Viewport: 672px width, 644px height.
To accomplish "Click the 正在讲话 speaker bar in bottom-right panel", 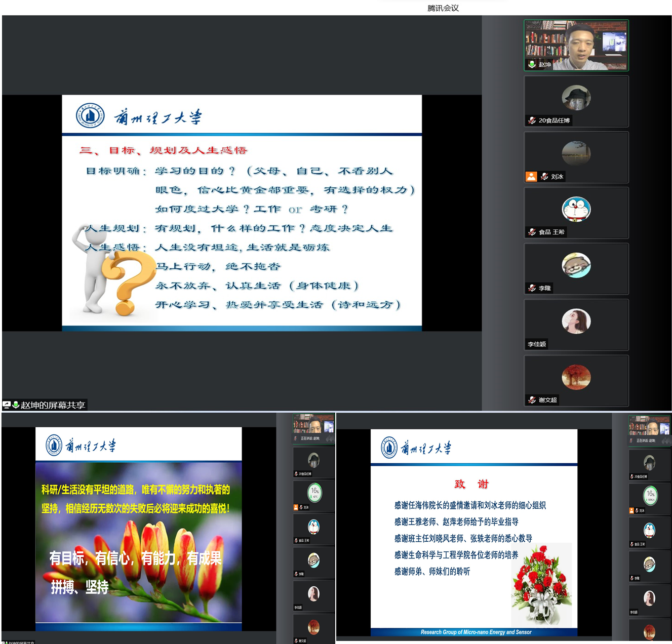I will click(x=650, y=440).
